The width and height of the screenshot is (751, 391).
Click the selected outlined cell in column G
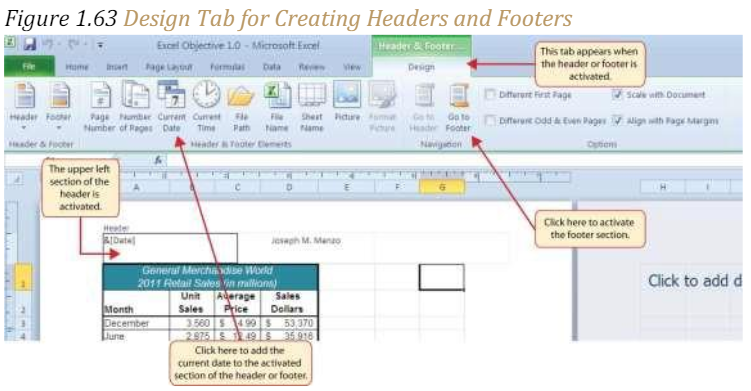tap(442, 277)
